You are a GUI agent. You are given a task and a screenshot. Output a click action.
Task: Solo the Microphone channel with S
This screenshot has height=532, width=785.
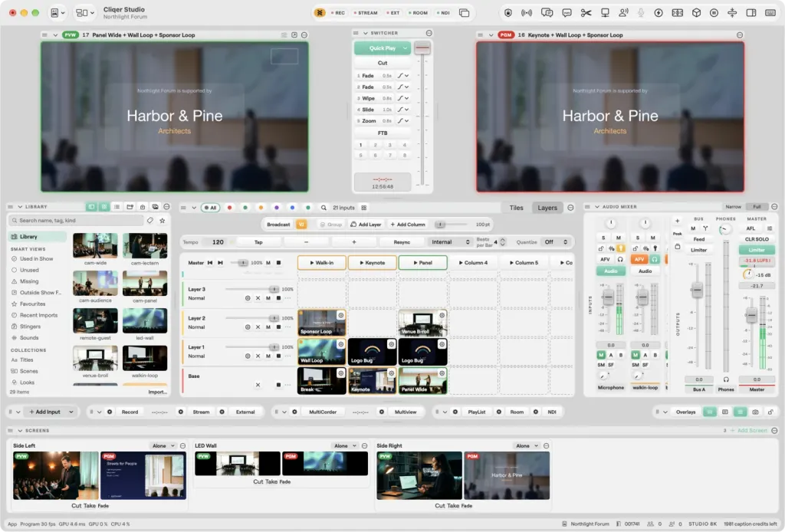(x=603, y=238)
